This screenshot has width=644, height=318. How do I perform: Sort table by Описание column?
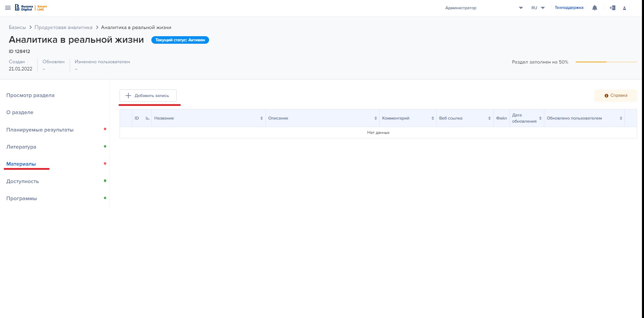(375, 118)
